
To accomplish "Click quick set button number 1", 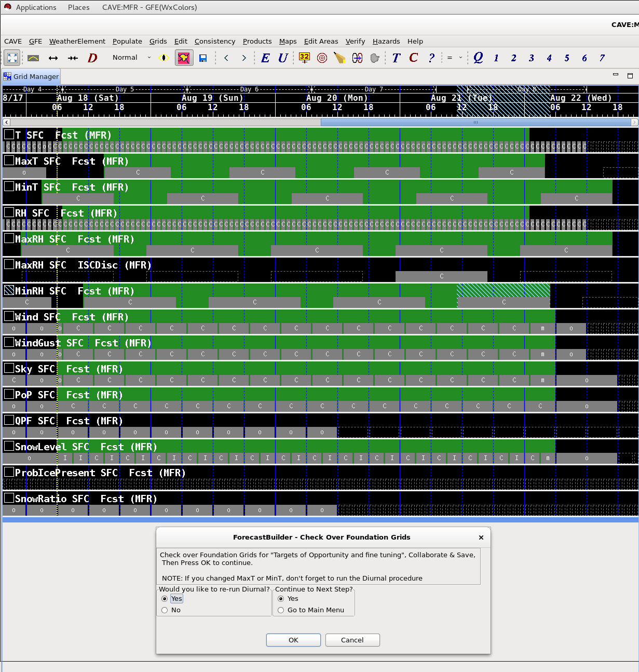I will (496, 58).
